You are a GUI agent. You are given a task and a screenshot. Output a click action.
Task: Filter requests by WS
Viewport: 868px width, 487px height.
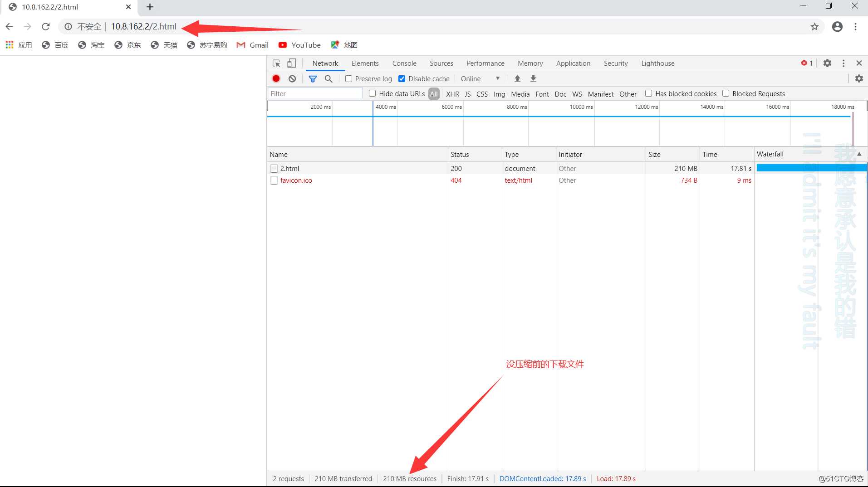(x=577, y=94)
